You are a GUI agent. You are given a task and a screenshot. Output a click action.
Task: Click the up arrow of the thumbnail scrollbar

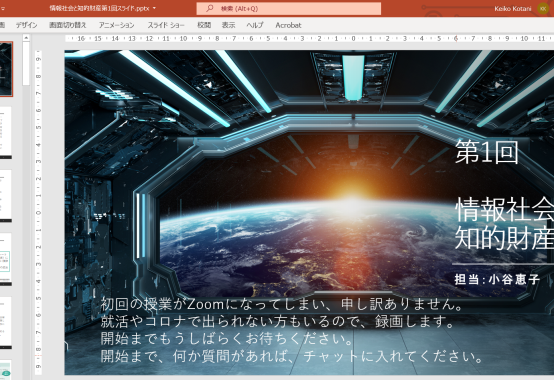coord(26,37)
